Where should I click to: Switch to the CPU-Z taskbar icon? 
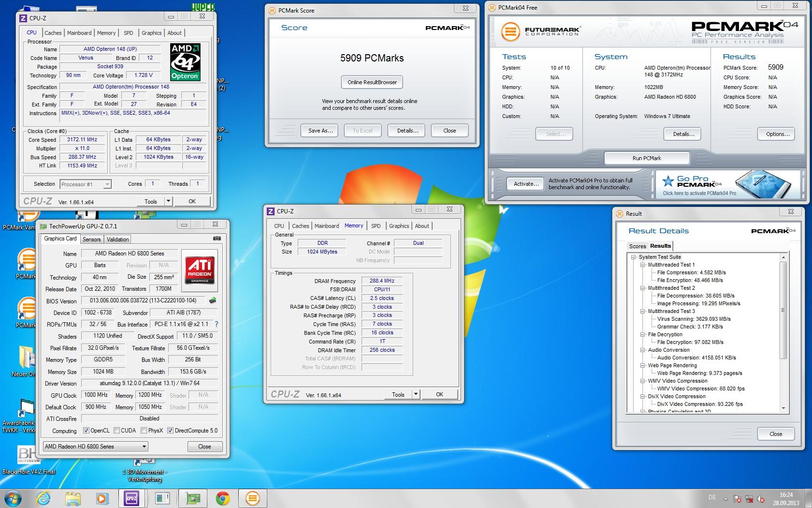(131, 498)
